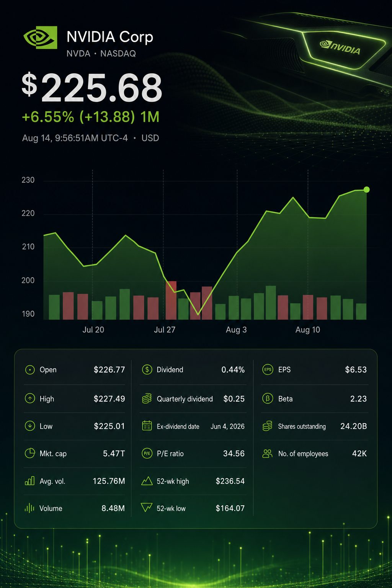This screenshot has height=588, width=392.
Task: Click the 52-wk high triangle icon
Action: (147, 481)
